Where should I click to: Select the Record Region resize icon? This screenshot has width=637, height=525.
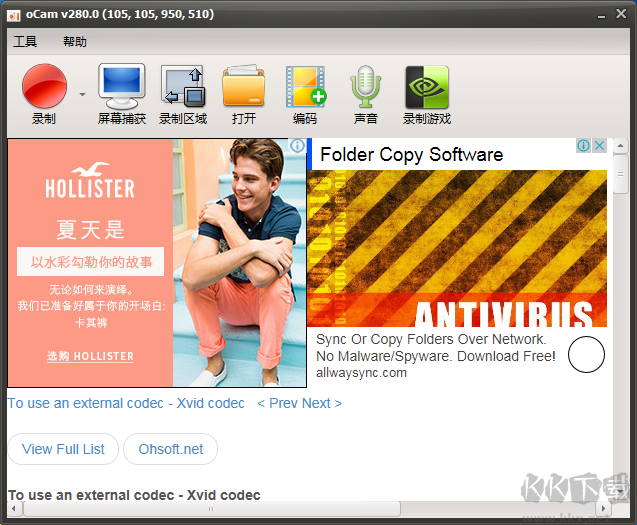183,86
